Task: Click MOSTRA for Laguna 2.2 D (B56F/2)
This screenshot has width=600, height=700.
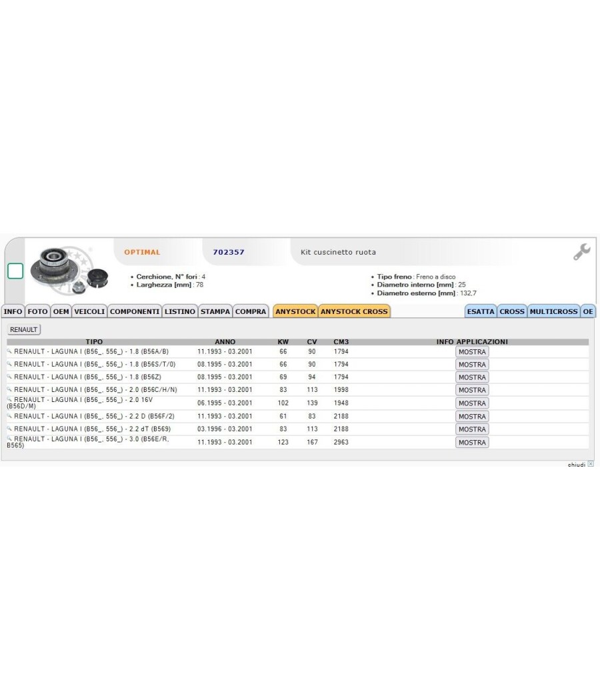Action: point(472,416)
